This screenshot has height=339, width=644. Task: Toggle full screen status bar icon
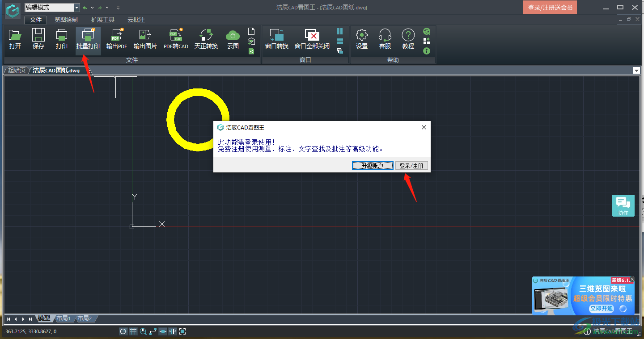point(182,331)
